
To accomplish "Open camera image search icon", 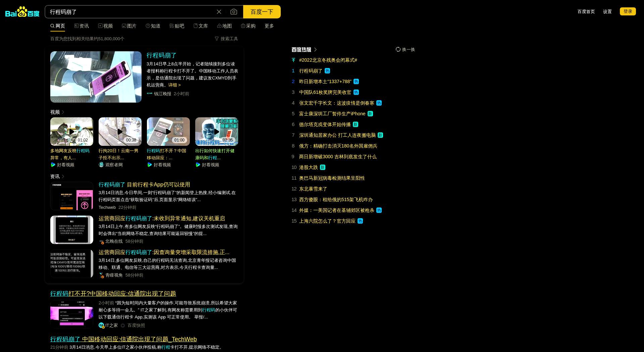I will [x=234, y=12].
